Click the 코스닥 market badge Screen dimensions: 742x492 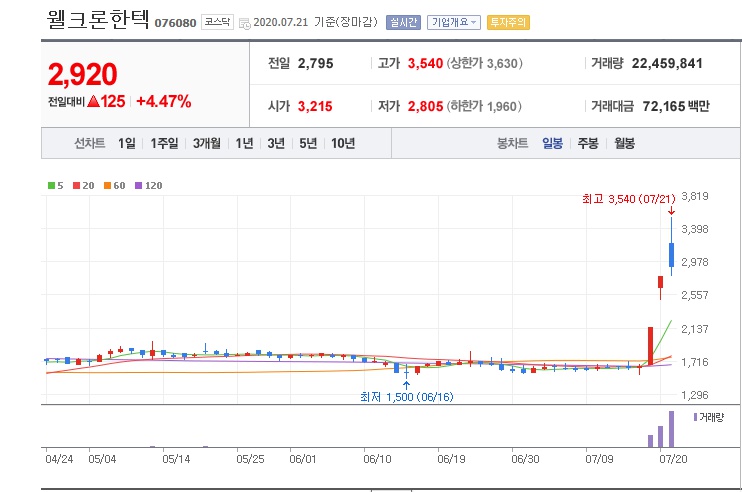tap(217, 22)
